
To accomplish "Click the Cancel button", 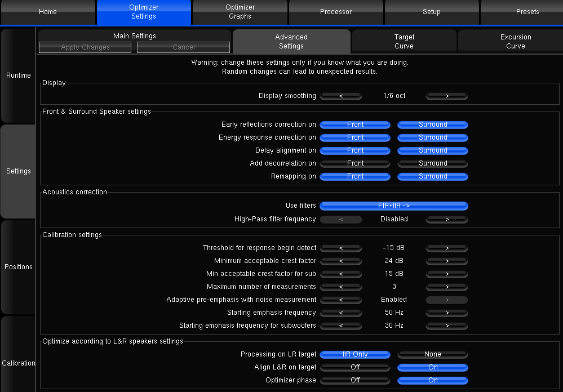I will [184, 47].
